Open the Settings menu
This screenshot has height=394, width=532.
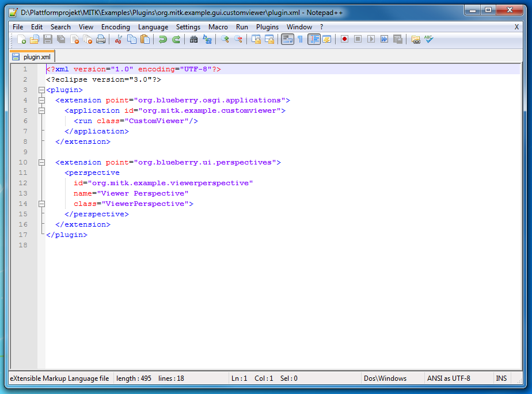tap(188, 27)
